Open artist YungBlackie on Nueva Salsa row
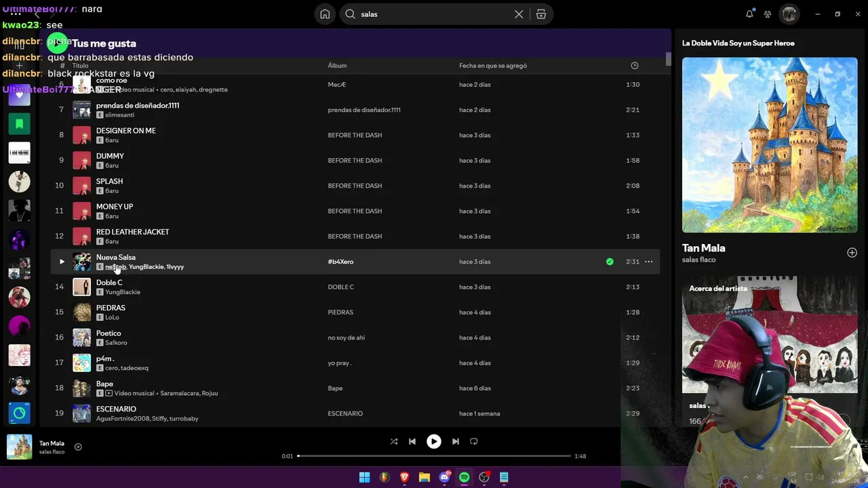Image resolution: width=868 pixels, height=488 pixels. tap(146, 267)
